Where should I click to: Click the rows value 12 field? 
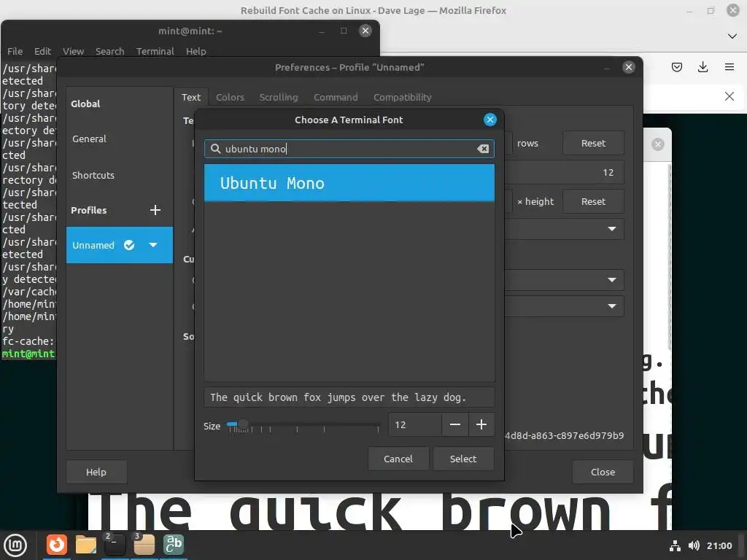565,172
